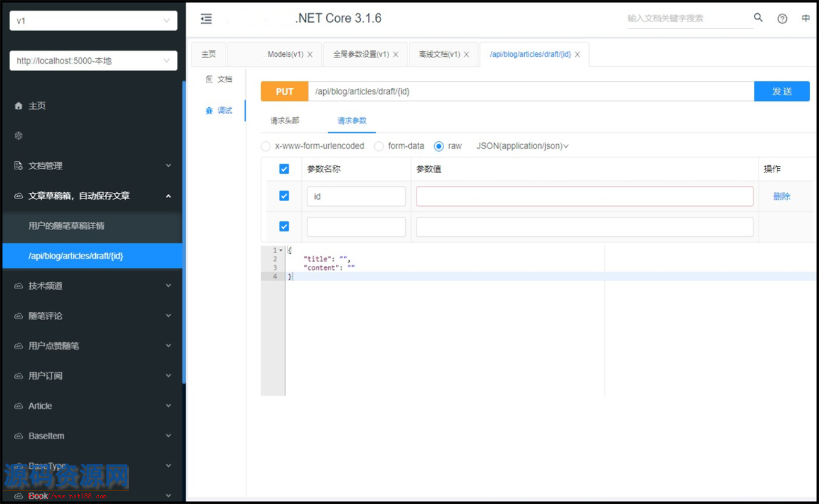Image resolution: width=819 pixels, height=504 pixels.
Task: Click the cloud icon beside 用户点赞随笔
Action: 18,346
